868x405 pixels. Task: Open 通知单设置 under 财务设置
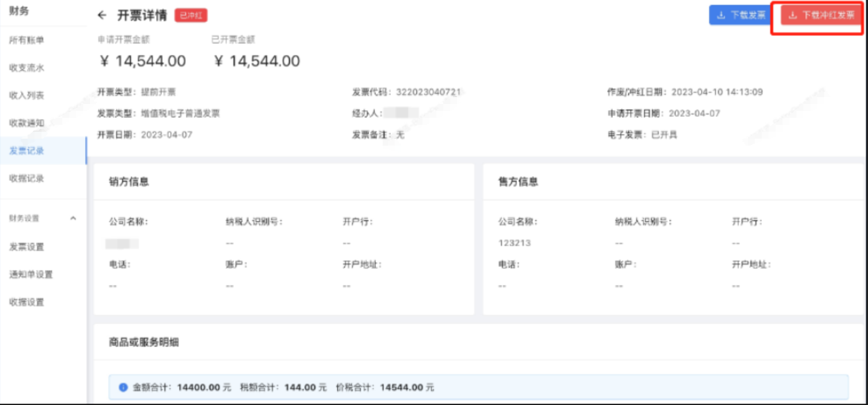[31, 274]
